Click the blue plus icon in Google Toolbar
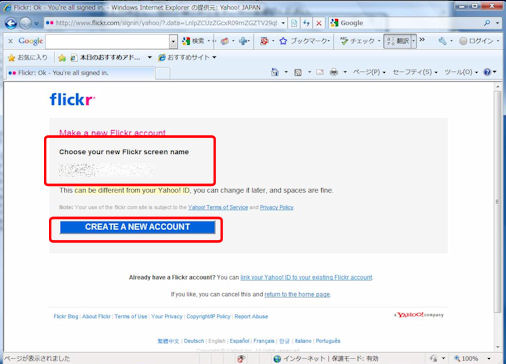The width and height of the screenshot is (506, 364). pos(243,41)
